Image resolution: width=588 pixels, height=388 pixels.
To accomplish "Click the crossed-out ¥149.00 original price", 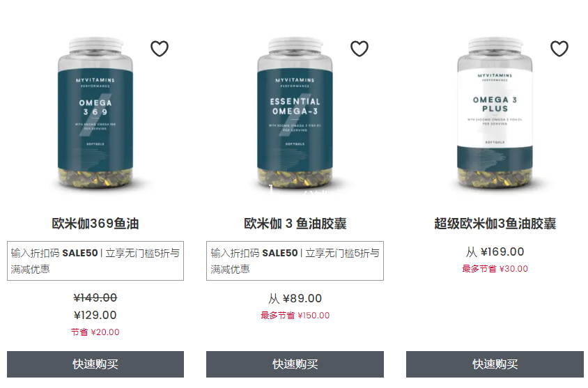I will click(x=95, y=297).
